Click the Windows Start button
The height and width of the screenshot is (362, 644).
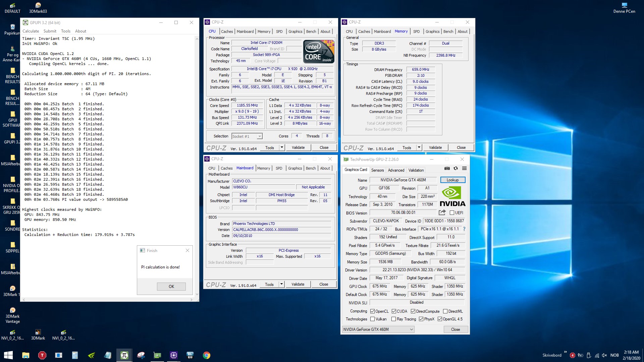(8, 355)
